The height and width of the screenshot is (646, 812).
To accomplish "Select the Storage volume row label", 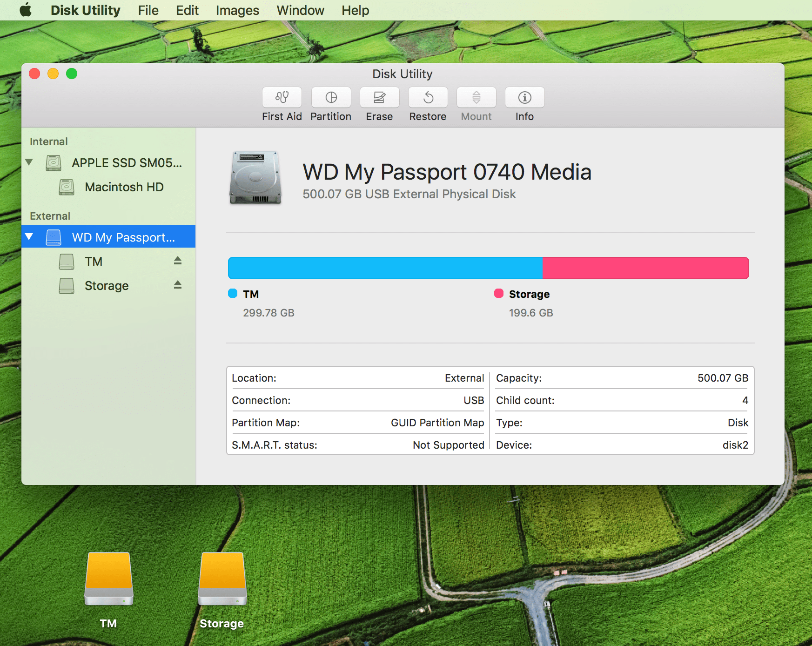I will [107, 286].
